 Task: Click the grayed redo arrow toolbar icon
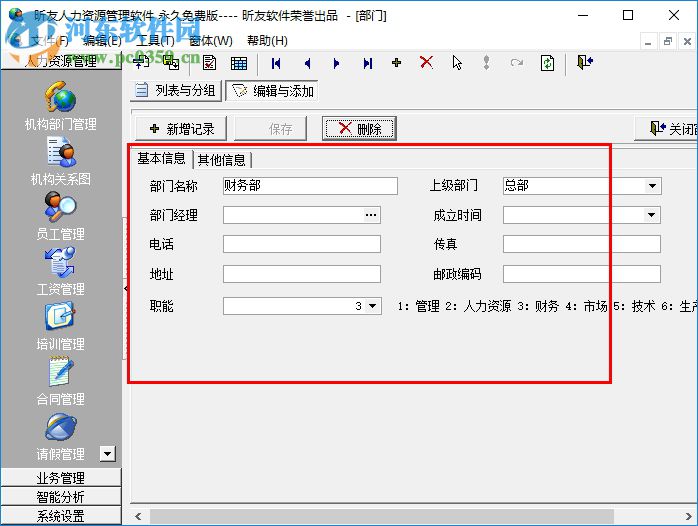516,63
